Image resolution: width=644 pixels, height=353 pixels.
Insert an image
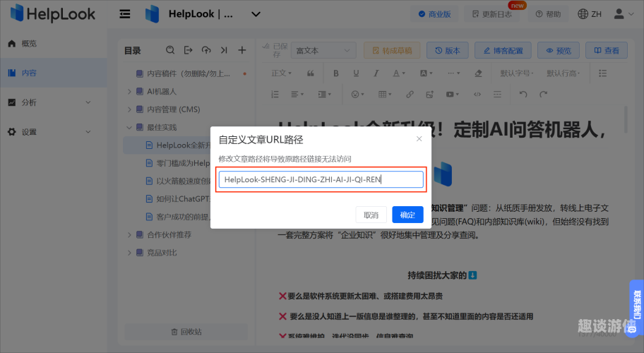click(429, 95)
